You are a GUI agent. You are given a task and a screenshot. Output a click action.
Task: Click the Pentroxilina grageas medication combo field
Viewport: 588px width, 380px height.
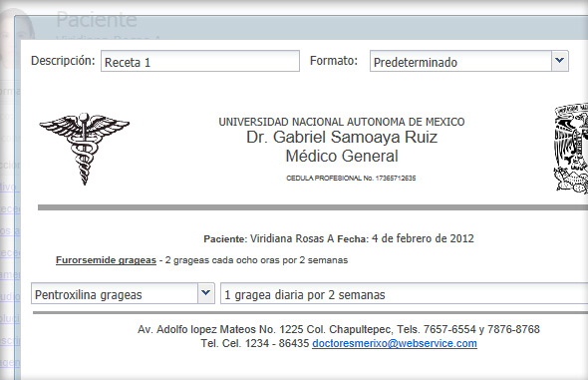pos(123,293)
